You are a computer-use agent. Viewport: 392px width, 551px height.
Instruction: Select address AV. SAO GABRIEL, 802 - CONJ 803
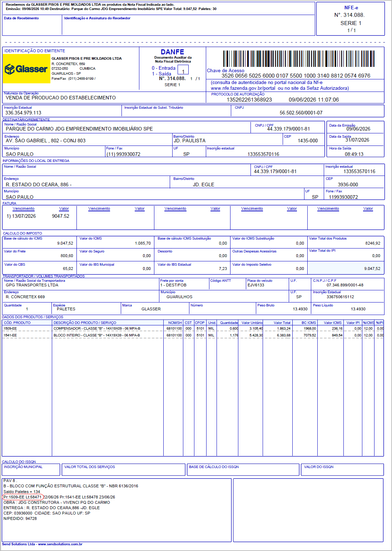(x=46, y=141)
